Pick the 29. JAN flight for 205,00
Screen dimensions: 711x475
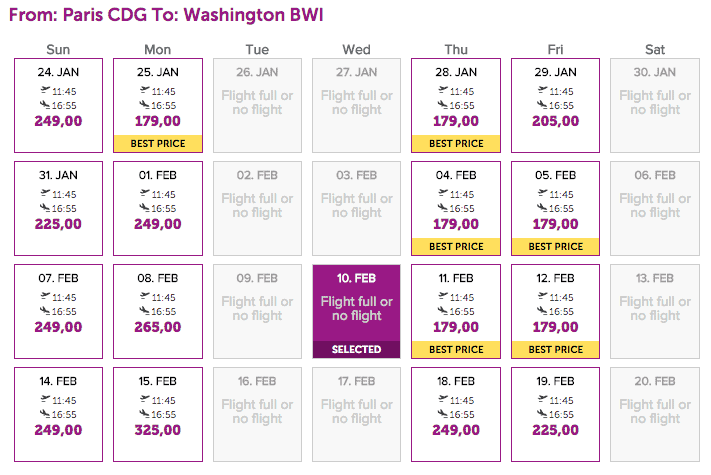[555, 106]
